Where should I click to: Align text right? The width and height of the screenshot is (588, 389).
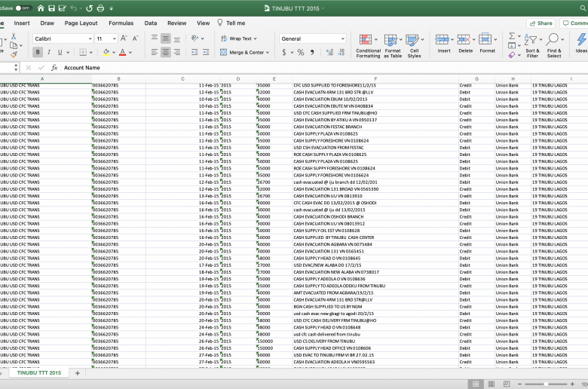[x=177, y=52]
